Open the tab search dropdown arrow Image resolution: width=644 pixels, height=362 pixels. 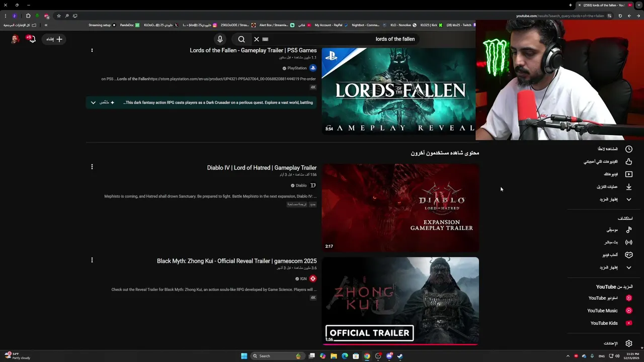tap(638, 5)
